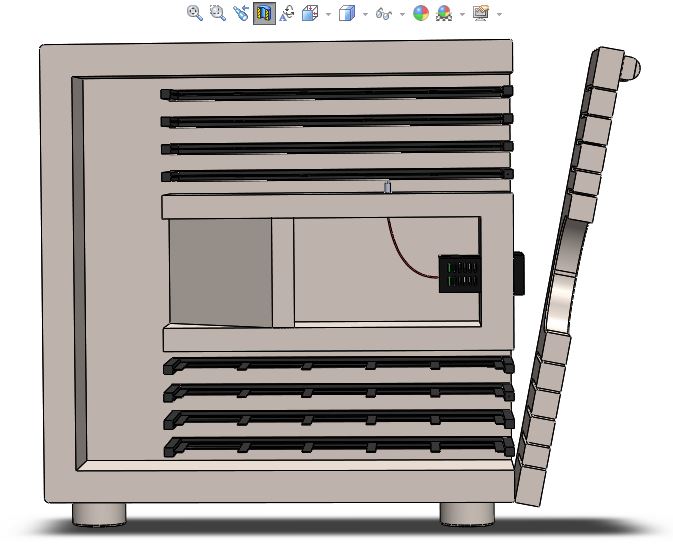Screen dimensions: 673x547
Task: Click the View Orientation cube icon
Action: [x=310, y=13]
